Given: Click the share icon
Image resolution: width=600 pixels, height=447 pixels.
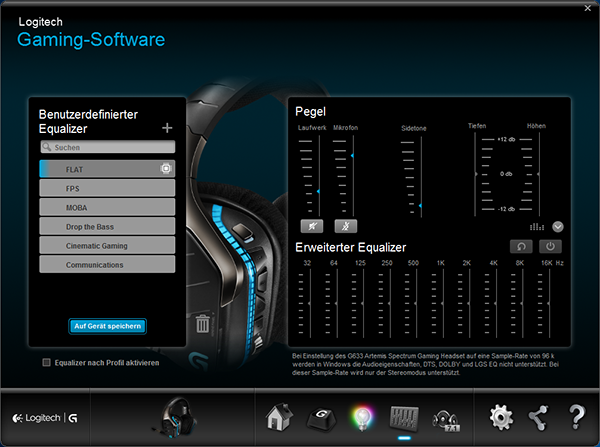Looking at the screenshot, I should coord(538,418).
